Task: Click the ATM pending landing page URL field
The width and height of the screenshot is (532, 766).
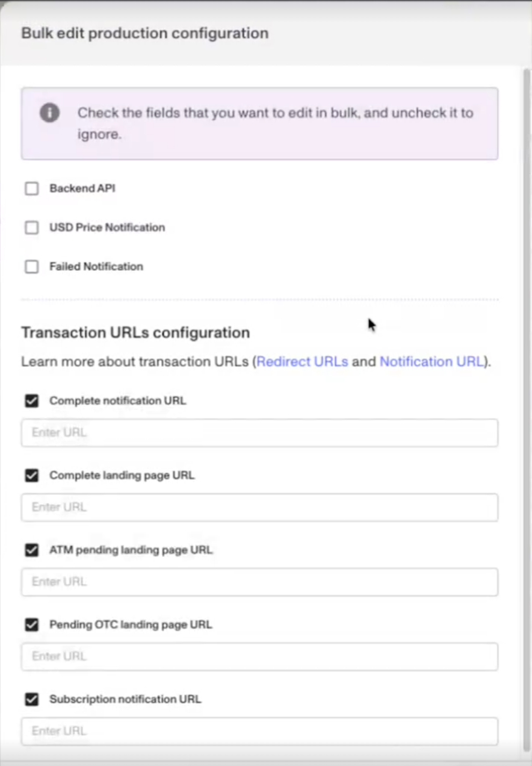Action: coord(259,582)
